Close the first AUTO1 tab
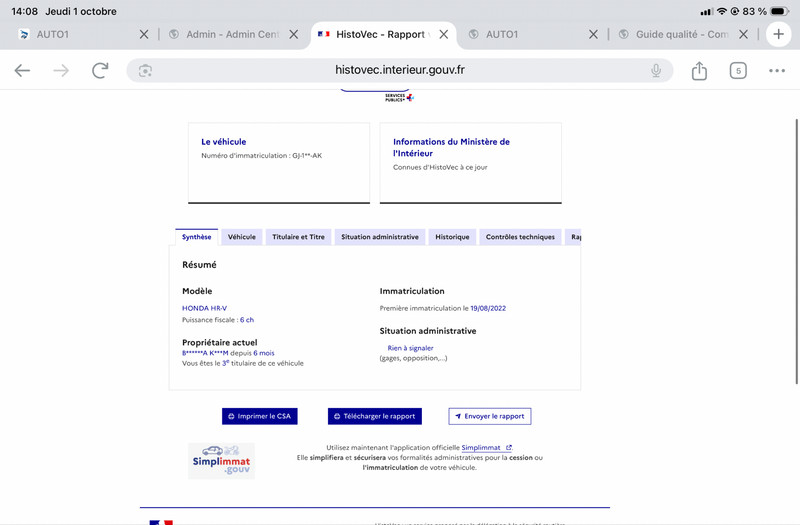The image size is (800, 525). pyautogui.click(x=144, y=34)
